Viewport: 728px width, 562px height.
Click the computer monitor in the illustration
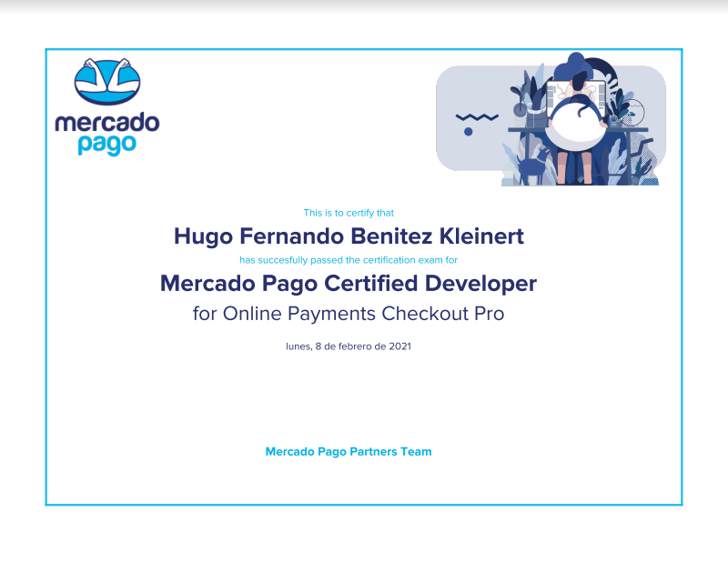(x=576, y=99)
